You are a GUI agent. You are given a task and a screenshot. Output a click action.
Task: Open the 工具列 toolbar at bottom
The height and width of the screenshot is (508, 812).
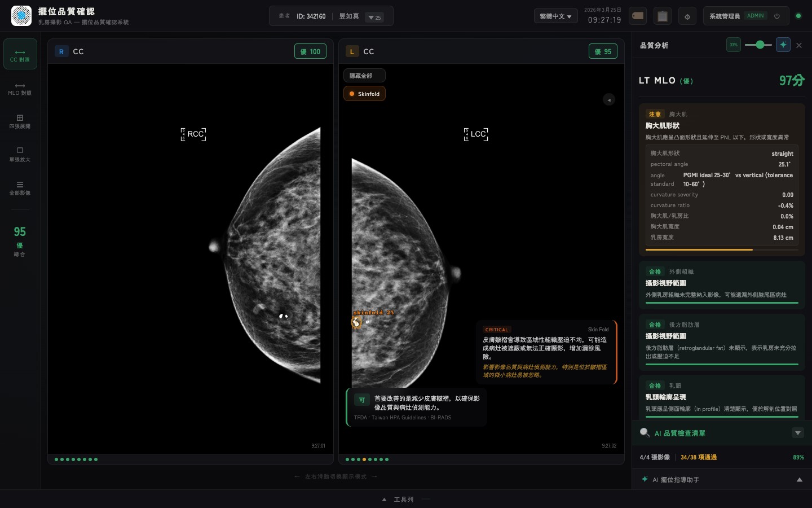[403, 500]
